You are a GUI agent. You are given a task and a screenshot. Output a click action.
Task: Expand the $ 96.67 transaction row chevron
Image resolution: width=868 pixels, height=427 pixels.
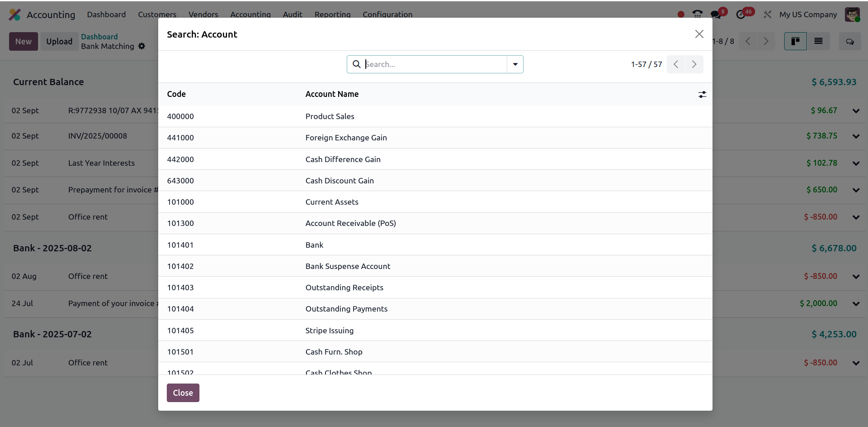856,111
